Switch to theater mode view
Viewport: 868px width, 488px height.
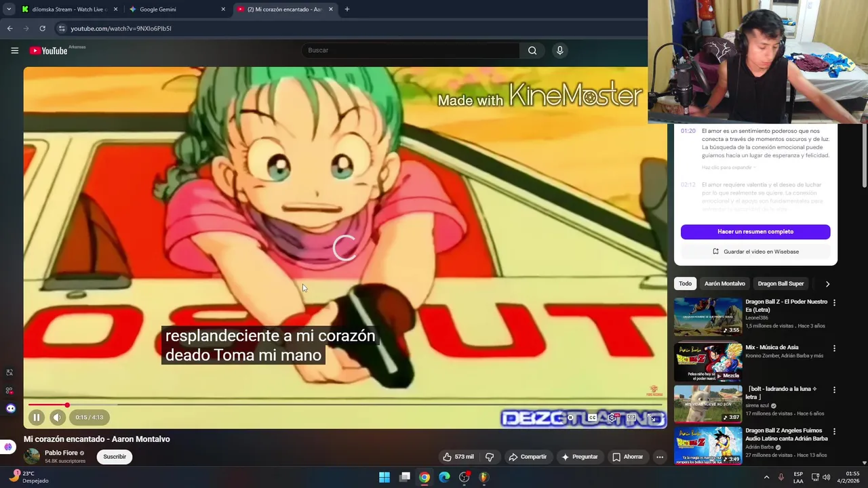point(631,418)
